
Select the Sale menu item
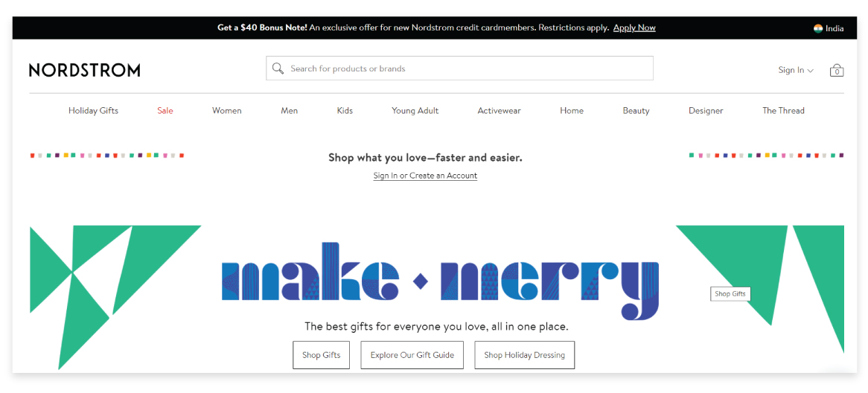tap(165, 111)
